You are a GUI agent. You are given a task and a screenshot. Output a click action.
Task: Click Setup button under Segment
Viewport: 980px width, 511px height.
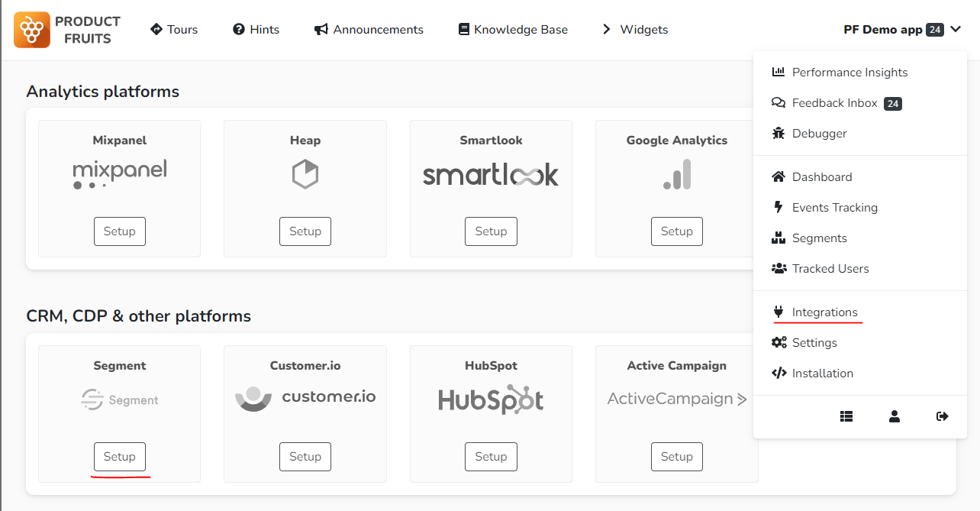pyautogui.click(x=120, y=457)
